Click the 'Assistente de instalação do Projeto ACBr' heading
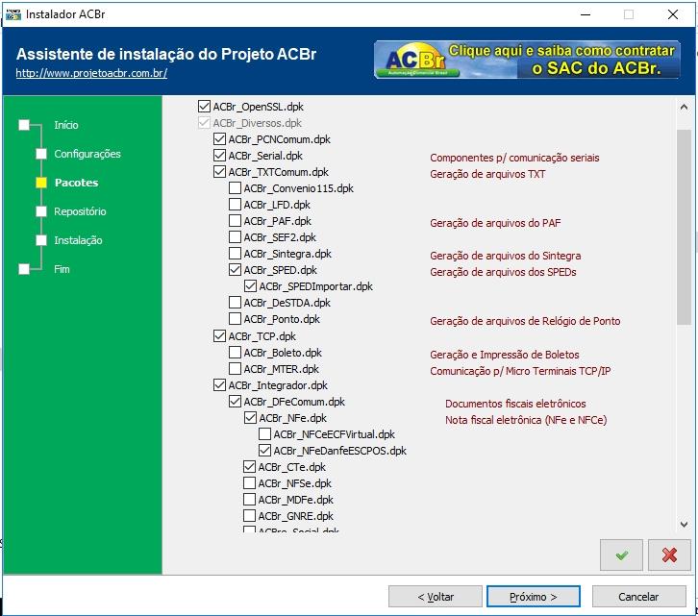 pyautogui.click(x=166, y=55)
